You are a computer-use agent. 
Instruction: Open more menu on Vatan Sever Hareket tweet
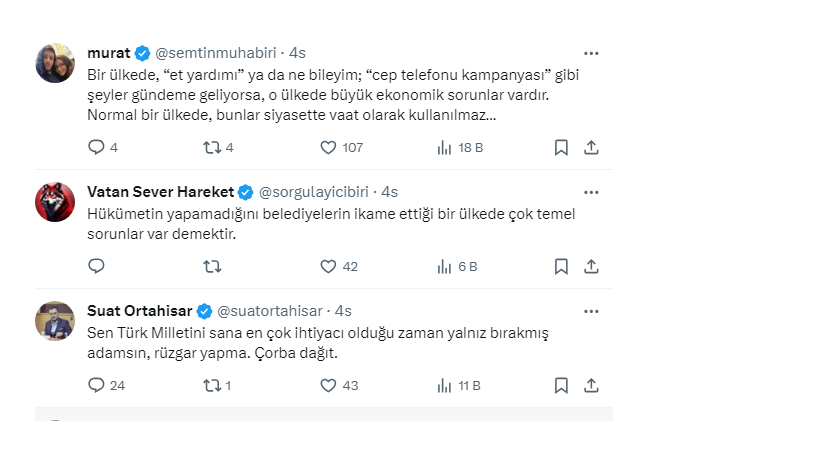pos(591,191)
